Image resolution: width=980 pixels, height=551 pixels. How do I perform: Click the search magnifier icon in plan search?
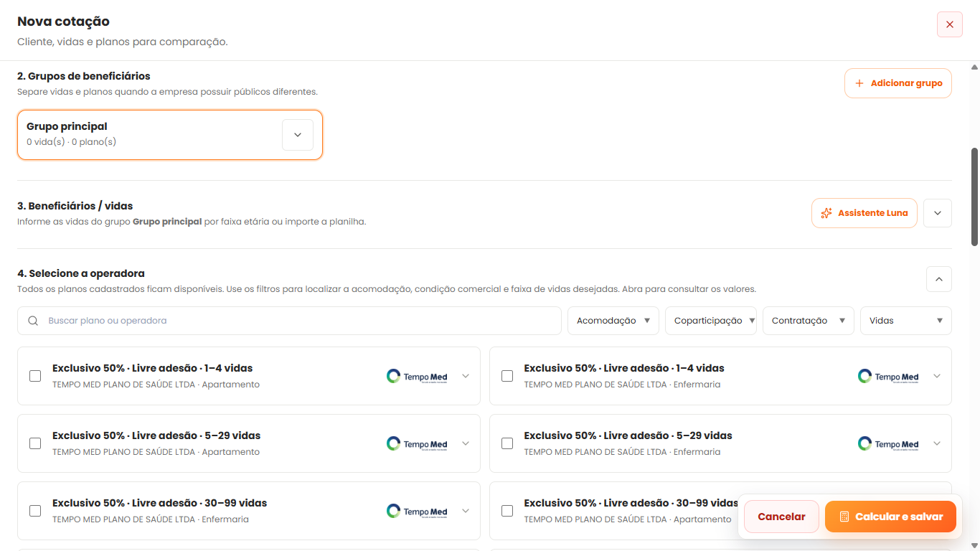[x=33, y=321]
